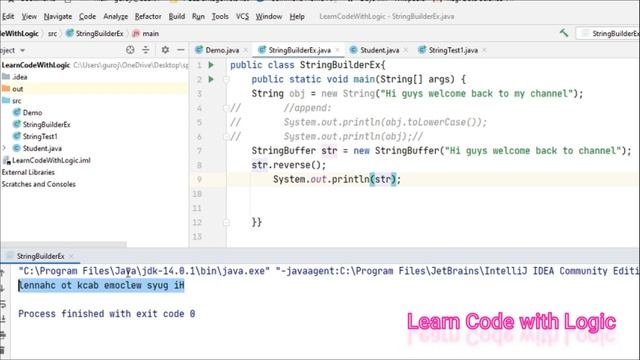Close the StringBuilderEx run tab
This screenshot has height=360, width=640.
pos(71,256)
